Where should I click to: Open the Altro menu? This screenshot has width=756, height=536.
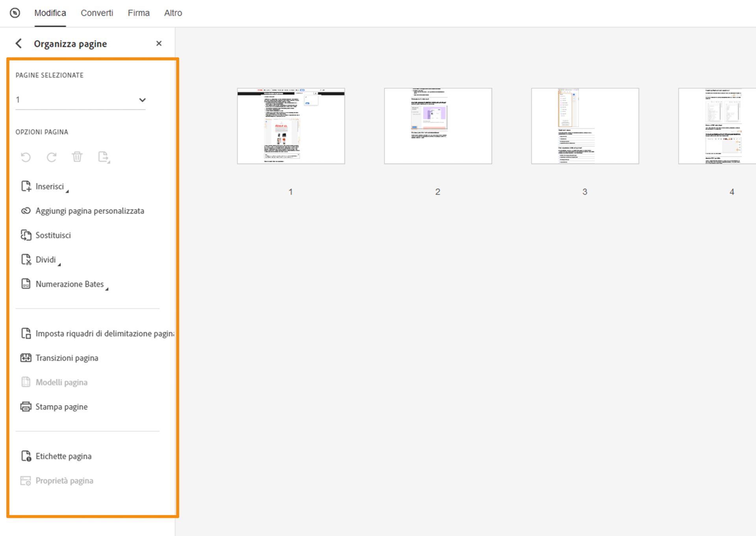[x=173, y=13]
